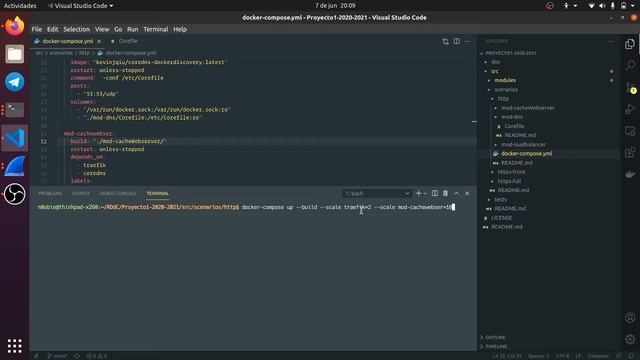Click the Open Changes editor icon
640x360 pixels.
pos(445,41)
